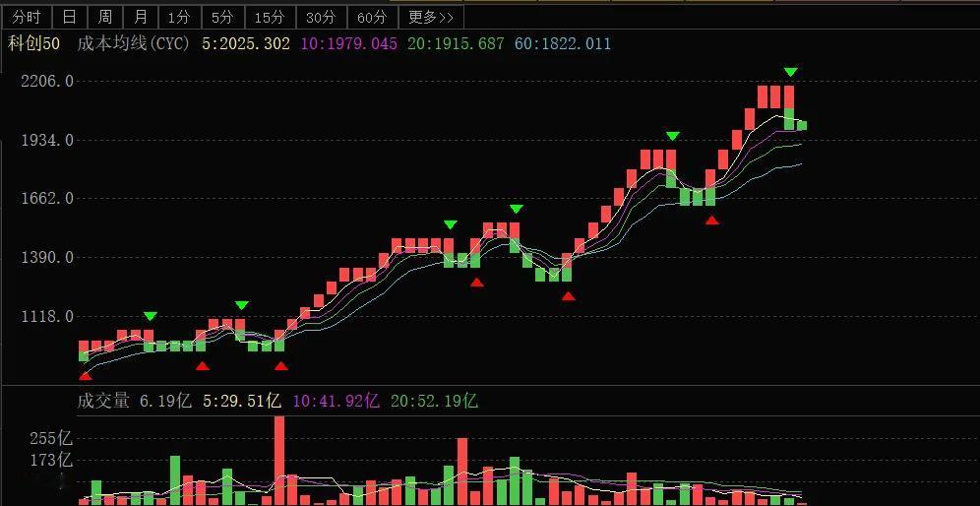Viewport: 980px width, 506px height.
Task: Click the 20:52.19亿 volume average value
Action: click(x=434, y=401)
